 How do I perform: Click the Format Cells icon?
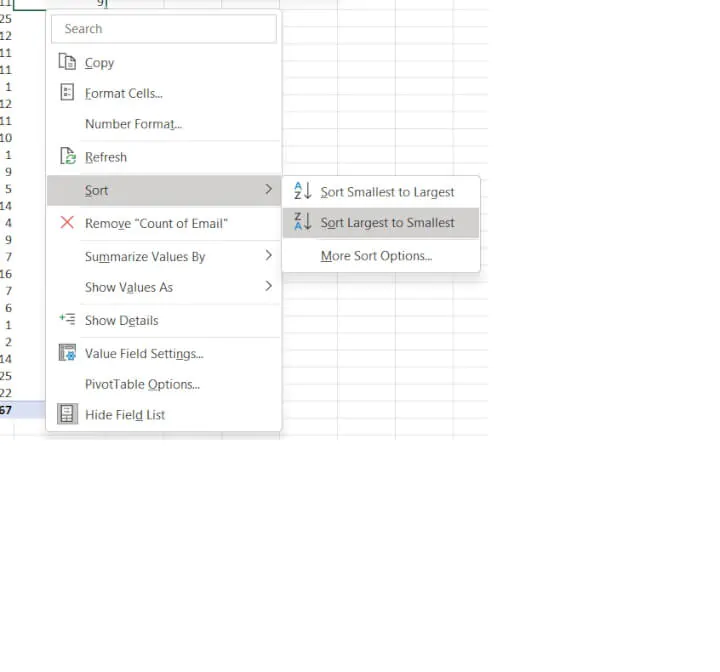point(67,92)
